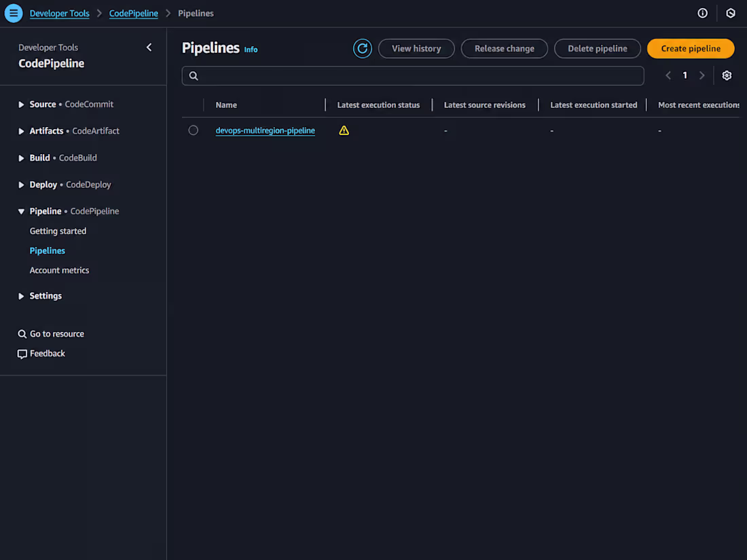Click the Go to resource magnifier icon
The height and width of the screenshot is (560, 747).
coord(22,334)
